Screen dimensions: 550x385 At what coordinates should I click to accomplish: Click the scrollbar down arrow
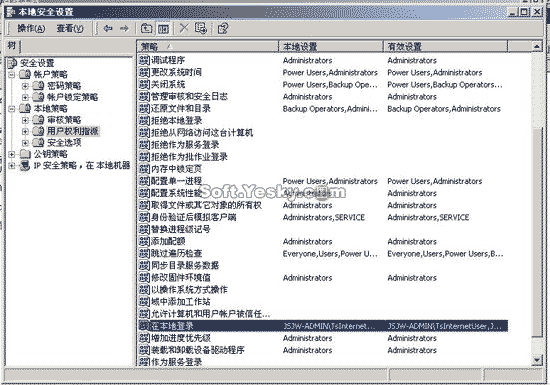point(537,360)
